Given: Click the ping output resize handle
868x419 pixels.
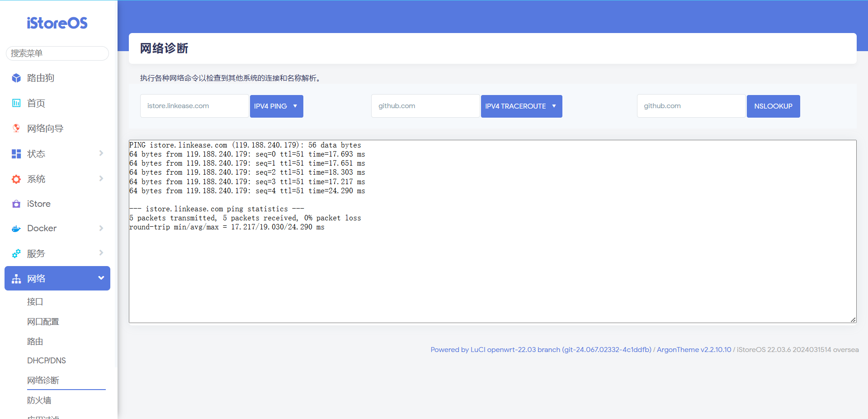Looking at the screenshot, I should (853, 320).
